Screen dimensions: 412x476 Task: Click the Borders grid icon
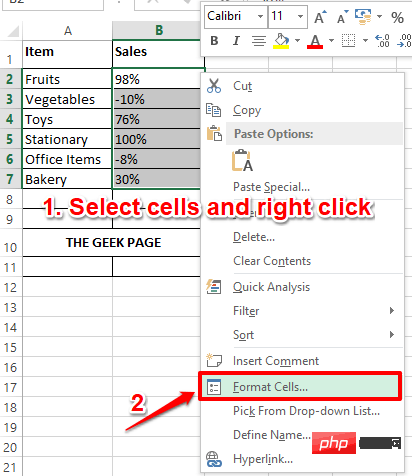tap(348, 41)
